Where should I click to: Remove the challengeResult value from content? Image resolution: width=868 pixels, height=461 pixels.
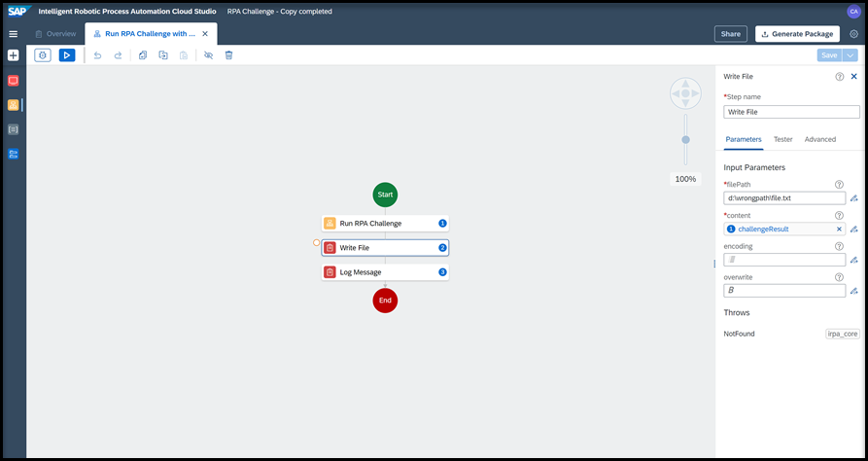839,229
